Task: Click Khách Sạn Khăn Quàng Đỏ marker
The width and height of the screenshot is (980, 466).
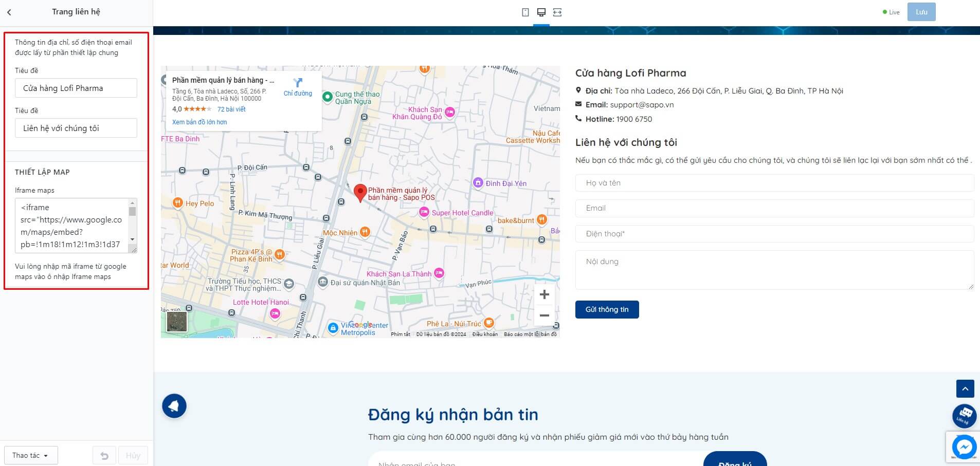Action: point(450,113)
